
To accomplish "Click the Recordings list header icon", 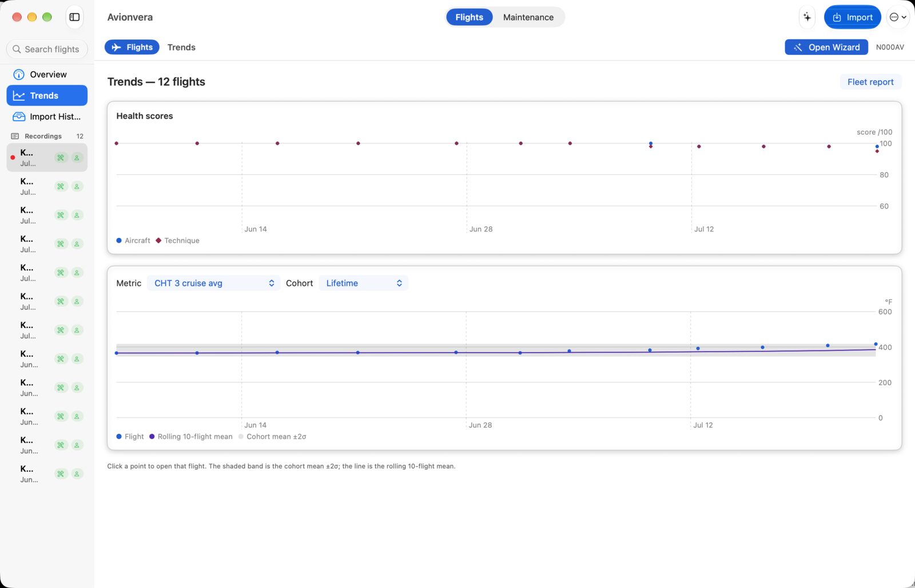I will (15, 136).
